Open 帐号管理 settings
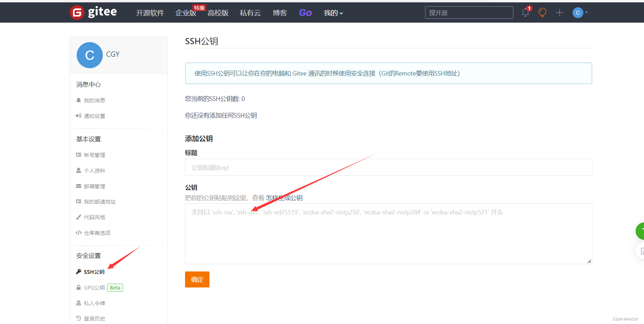 click(x=94, y=155)
